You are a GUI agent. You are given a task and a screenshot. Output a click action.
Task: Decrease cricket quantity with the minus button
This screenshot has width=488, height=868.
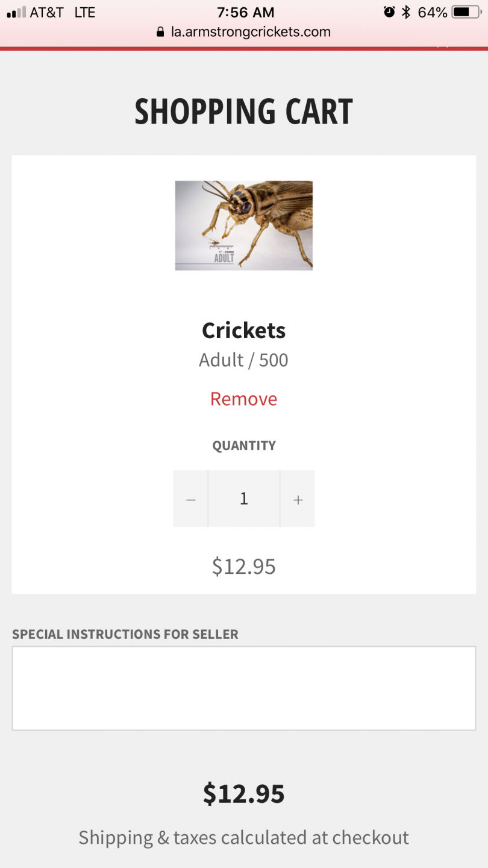tap(191, 499)
